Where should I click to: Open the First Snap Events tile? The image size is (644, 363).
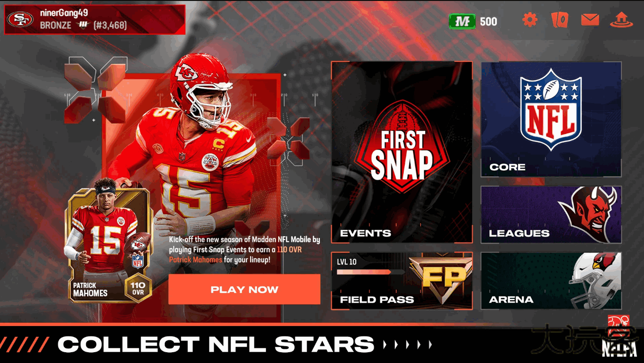click(402, 152)
